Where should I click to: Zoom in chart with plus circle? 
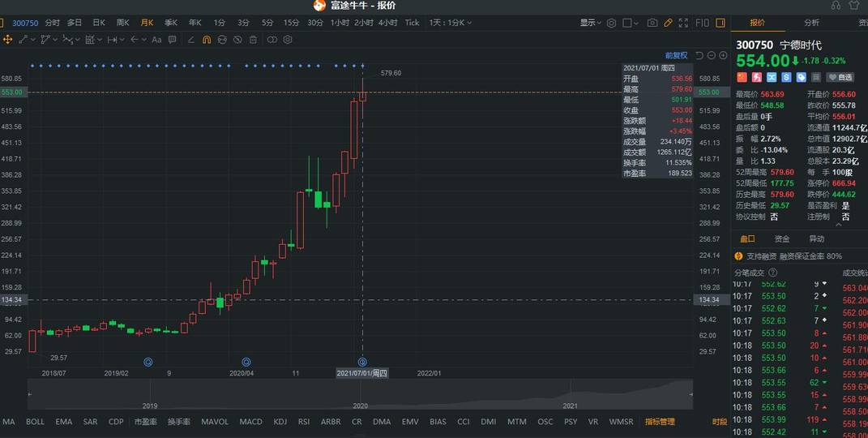pos(723,55)
